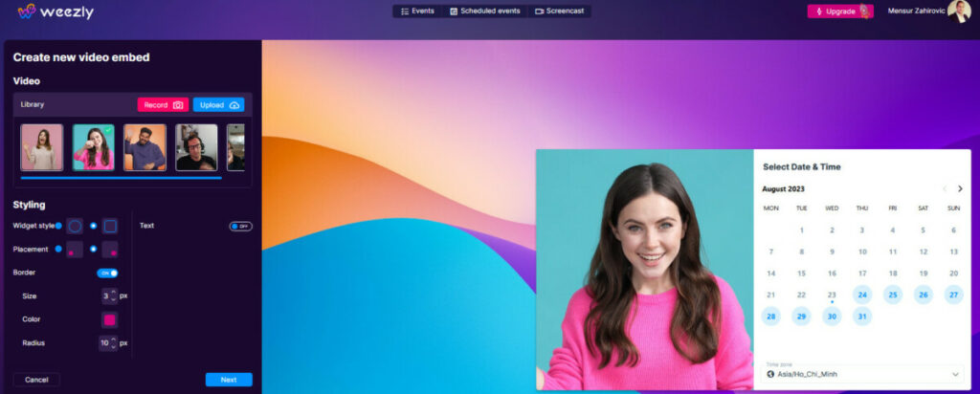Open the Scheduled events tab
The width and height of the screenshot is (980, 394).
485,11
